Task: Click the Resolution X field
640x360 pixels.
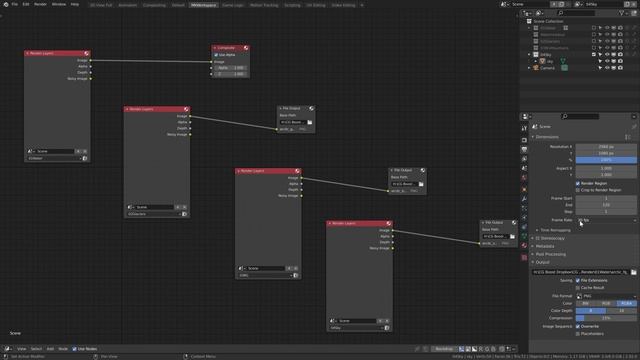Action: [606, 147]
